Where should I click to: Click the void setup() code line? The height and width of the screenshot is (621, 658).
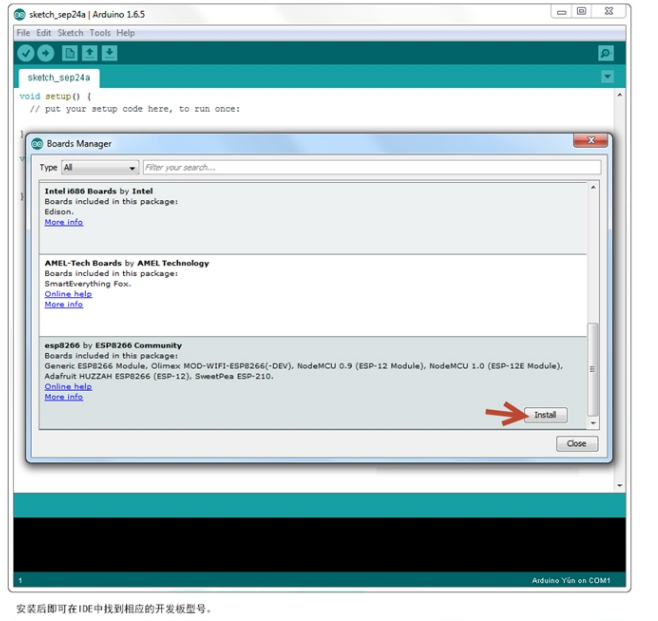click(55, 97)
